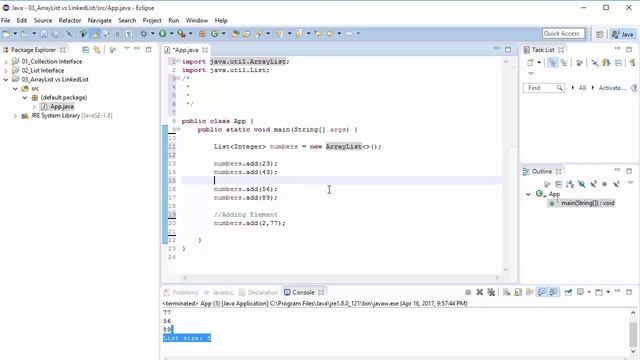Click the All filter link in Task List
This screenshot has height=360, width=640.
(x=582, y=88)
